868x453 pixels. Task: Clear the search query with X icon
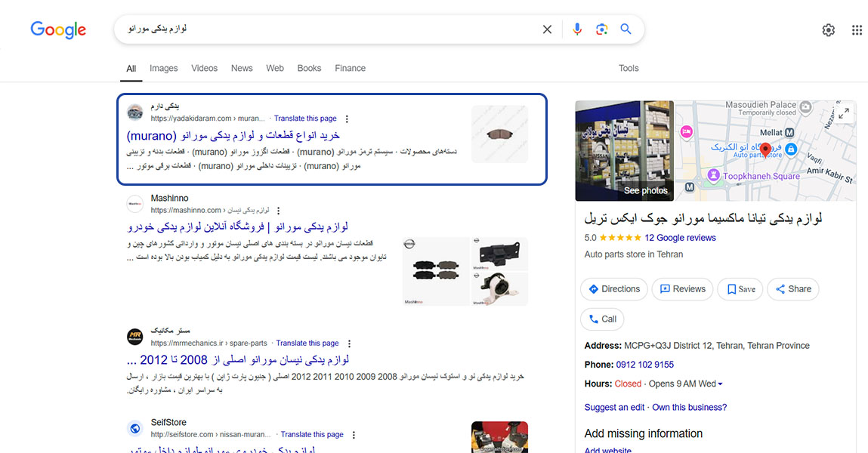547,29
